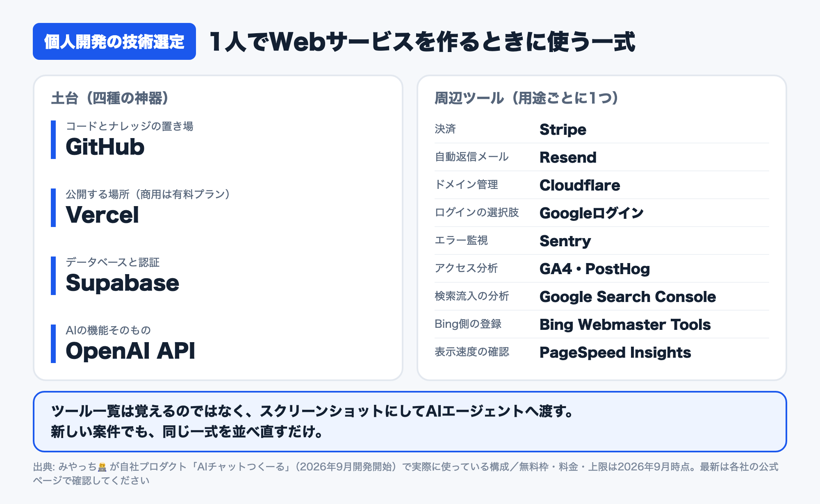Select Resend in the tool list
Viewport: 820px width, 504px height.
[568, 157]
